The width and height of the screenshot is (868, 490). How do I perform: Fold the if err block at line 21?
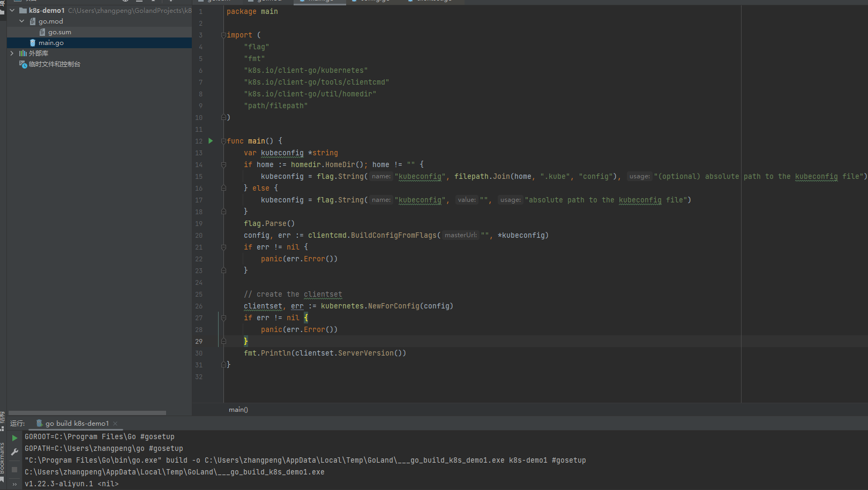pos(223,247)
